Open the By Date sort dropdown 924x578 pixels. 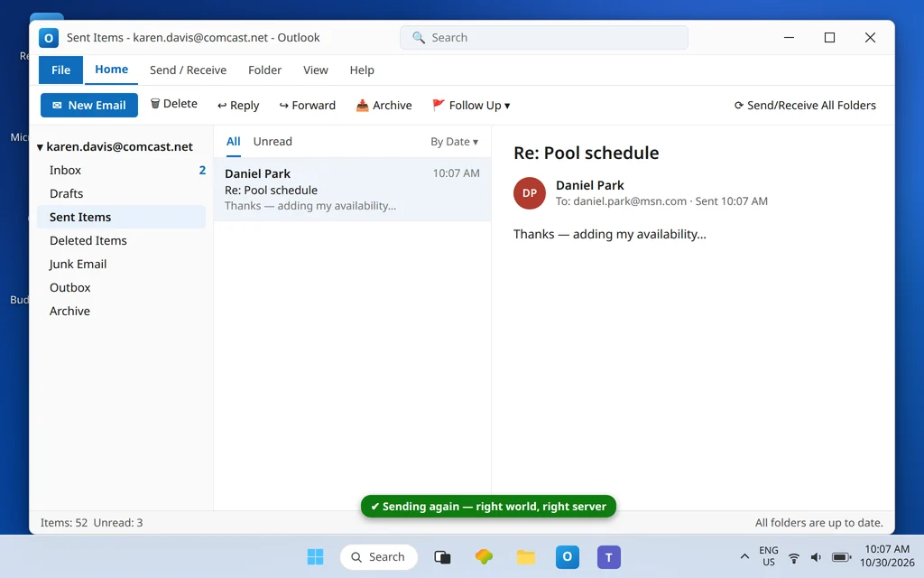(x=455, y=142)
